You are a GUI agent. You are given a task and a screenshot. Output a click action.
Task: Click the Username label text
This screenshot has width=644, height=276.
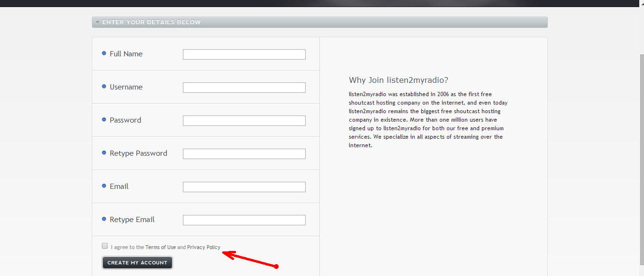[x=126, y=87]
